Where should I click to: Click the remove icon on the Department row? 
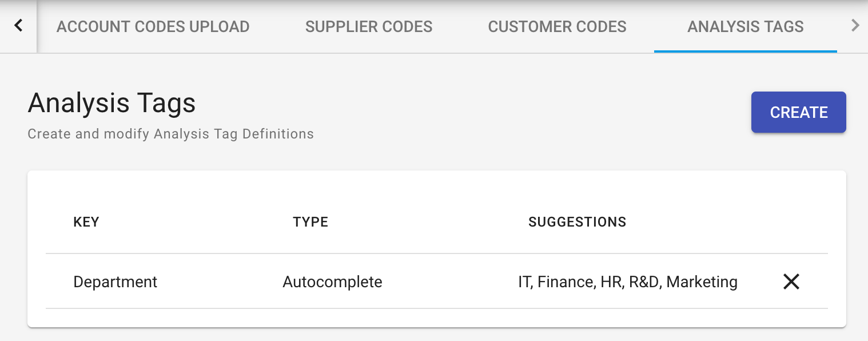(791, 281)
